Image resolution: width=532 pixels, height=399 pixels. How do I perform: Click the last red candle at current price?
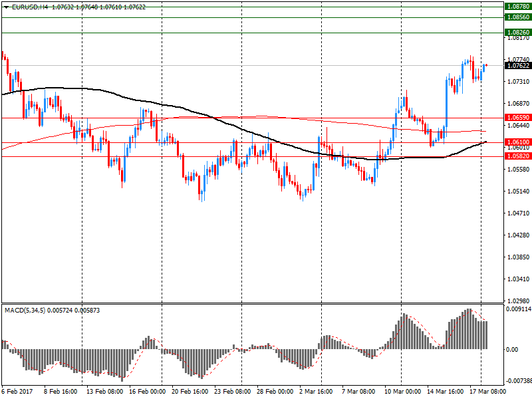(487, 65)
